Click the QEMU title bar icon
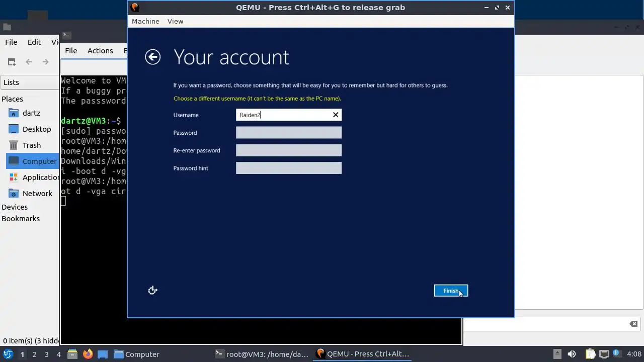The image size is (644, 362). (134, 7)
